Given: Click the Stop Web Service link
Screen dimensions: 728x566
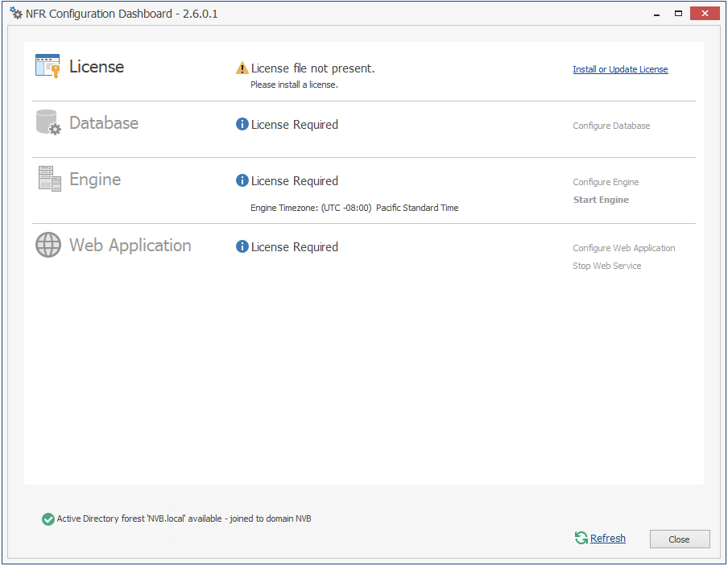Looking at the screenshot, I should click(607, 266).
